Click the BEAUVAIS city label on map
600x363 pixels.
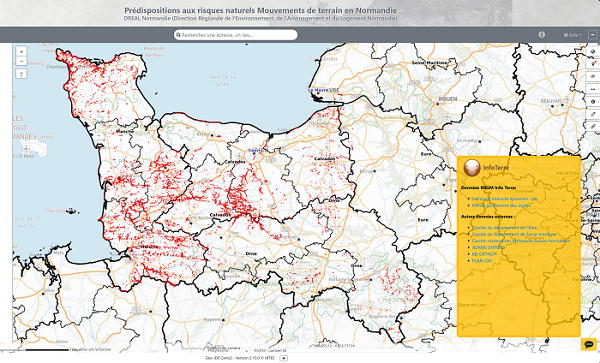pos(551,101)
